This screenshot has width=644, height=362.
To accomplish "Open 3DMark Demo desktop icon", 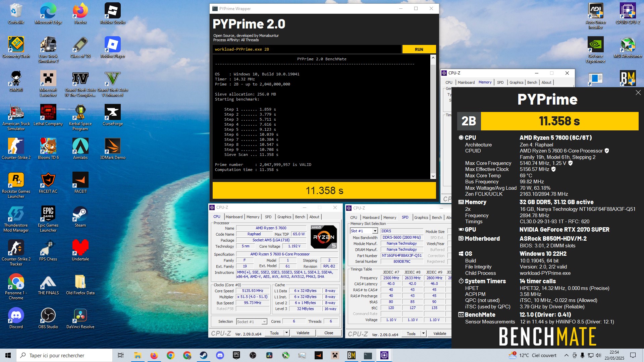I will pyautogui.click(x=113, y=149).
